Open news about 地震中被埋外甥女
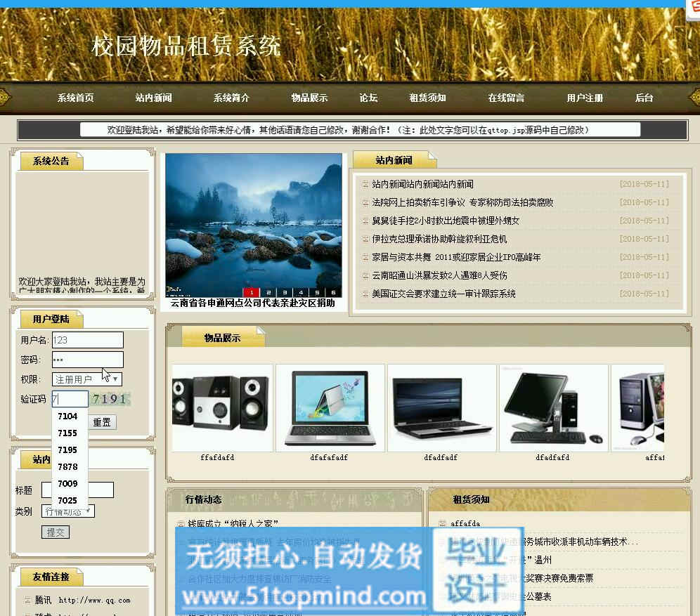The width and height of the screenshot is (700, 616). tap(446, 221)
